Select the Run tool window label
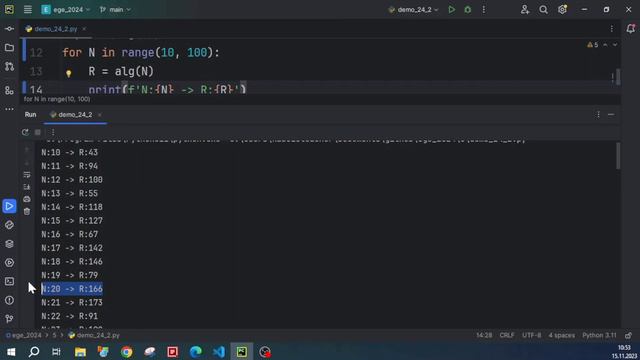 31,115
